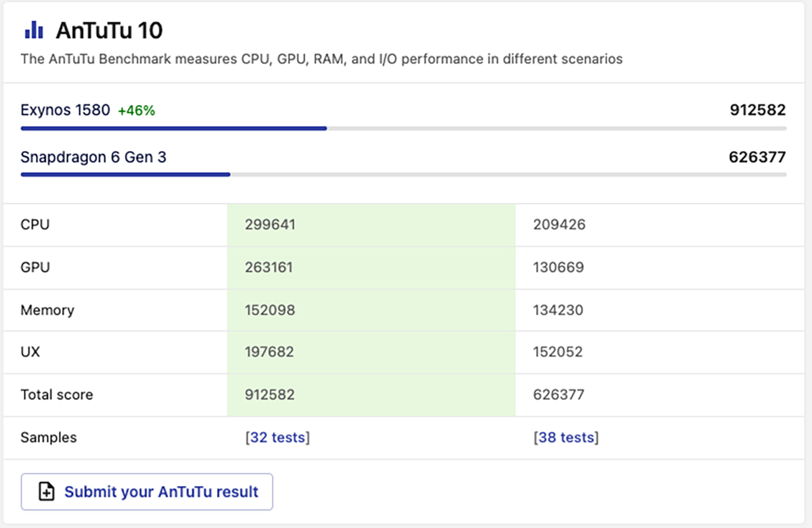Select the Snapdragon GPU score 130669

pos(558,268)
